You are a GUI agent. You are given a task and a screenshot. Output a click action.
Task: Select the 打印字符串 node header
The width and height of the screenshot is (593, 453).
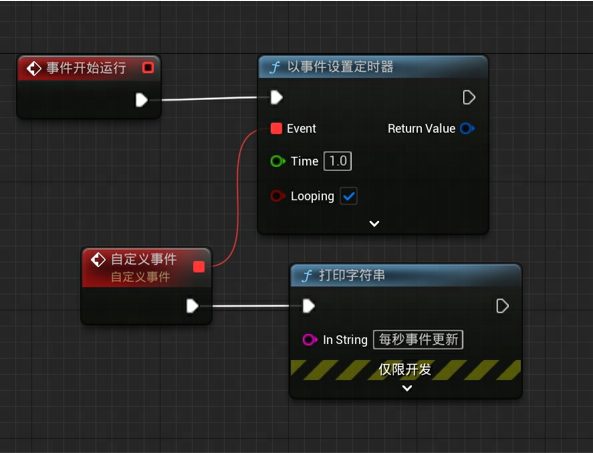coord(406,275)
